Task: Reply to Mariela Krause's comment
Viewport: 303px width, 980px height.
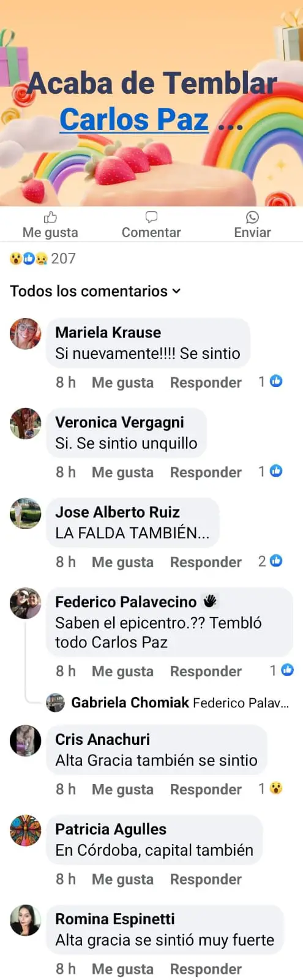Action: 206,382
